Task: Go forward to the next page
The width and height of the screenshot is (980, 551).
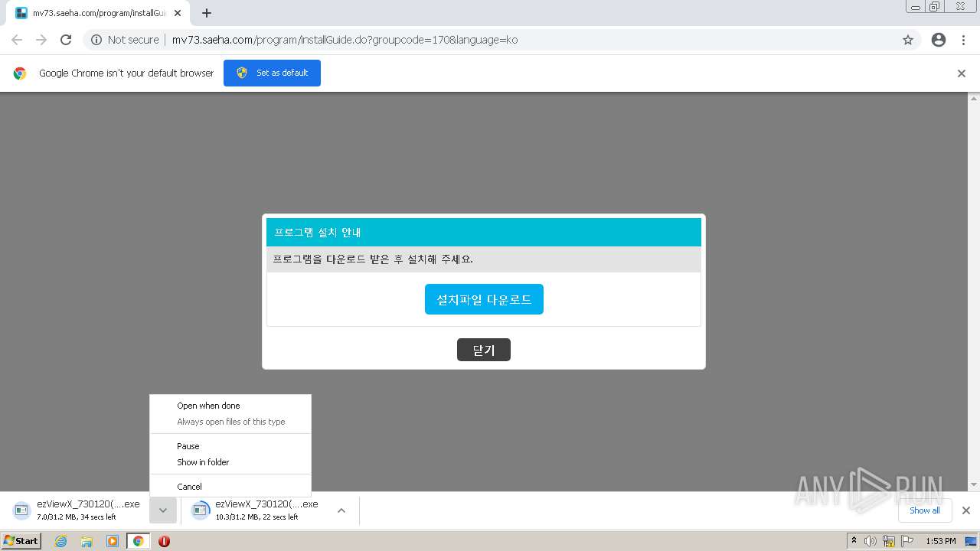Action: click(41, 40)
